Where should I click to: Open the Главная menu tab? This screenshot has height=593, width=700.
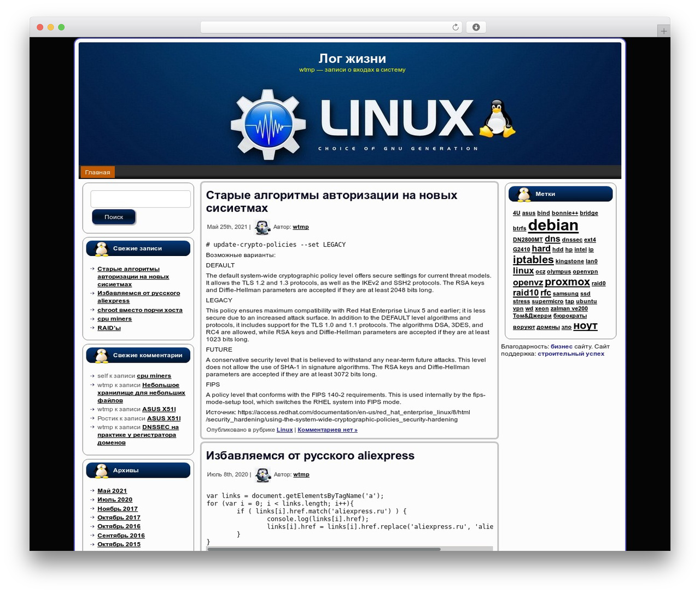(x=98, y=172)
